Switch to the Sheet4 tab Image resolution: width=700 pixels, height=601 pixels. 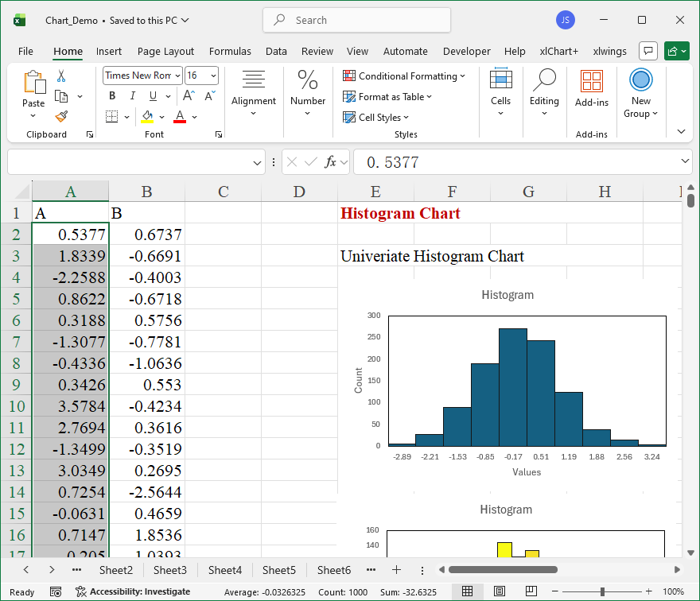pyautogui.click(x=224, y=570)
